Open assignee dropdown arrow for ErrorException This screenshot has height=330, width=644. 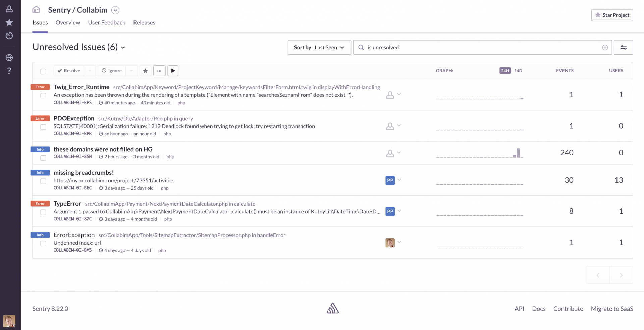tap(399, 242)
